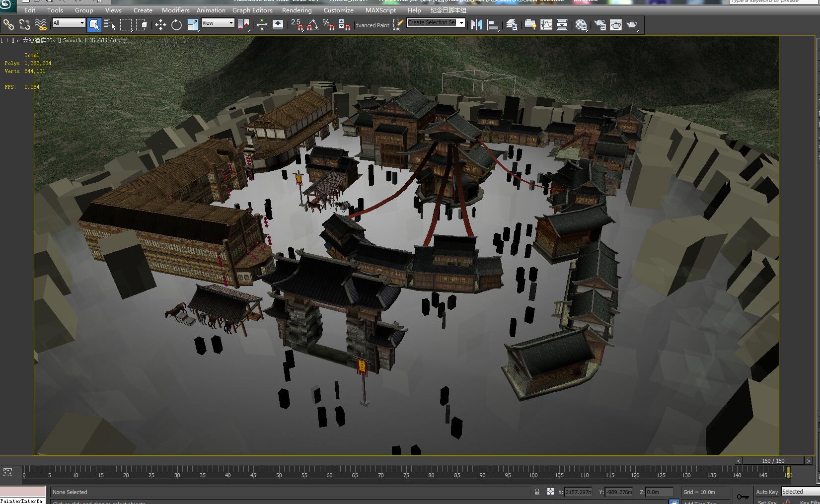This screenshot has height=504, width=820.
Task: Open the Layer Manager
Action: point(512,24)
